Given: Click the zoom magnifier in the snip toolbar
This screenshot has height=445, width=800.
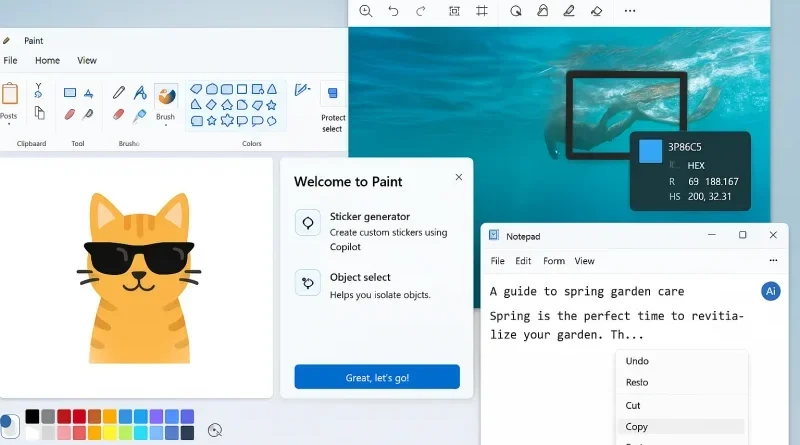Looking at the screenshot, I should click(x=365, y=11).
